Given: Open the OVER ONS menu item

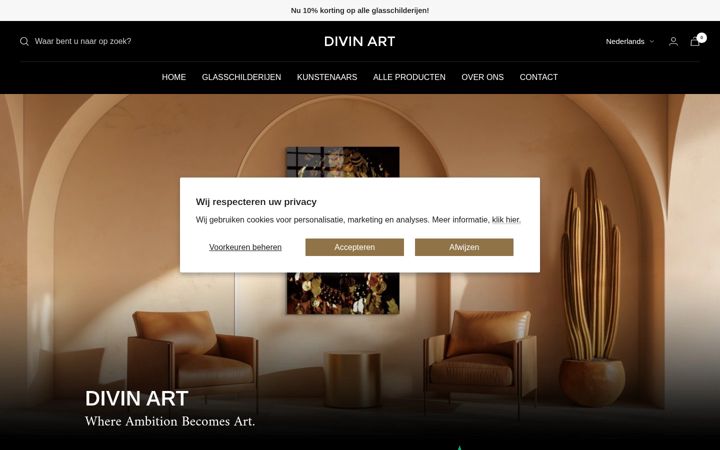Looking at the screenshot, I should point(483,77).
